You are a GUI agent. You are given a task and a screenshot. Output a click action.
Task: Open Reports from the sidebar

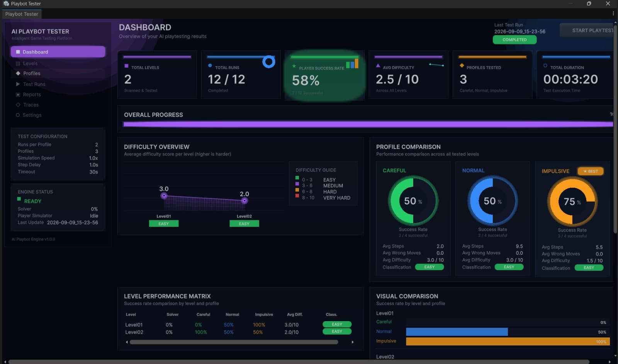32,95
